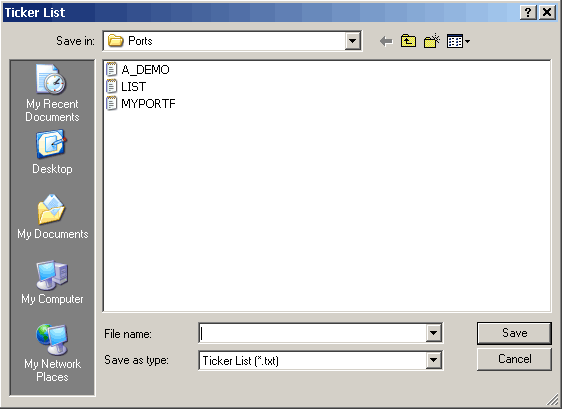This screenshot has height=409, width=562.
Task: Browse My Network Places
Action: (52, 353)
